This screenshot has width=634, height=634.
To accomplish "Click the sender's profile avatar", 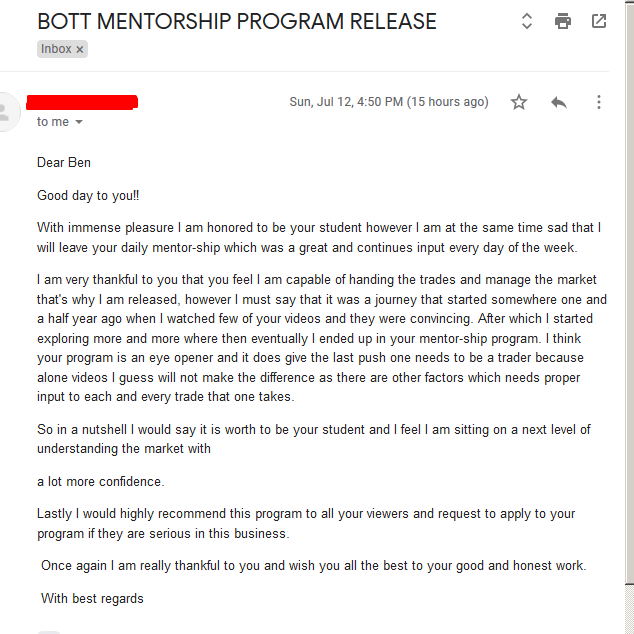I will [8, 111].
